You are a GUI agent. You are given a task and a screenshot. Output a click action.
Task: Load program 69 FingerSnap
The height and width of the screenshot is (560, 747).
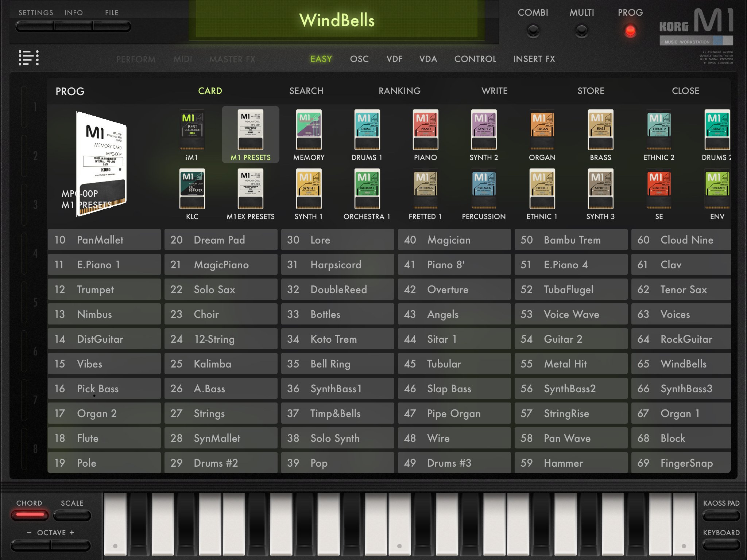[x=681, y=463]
